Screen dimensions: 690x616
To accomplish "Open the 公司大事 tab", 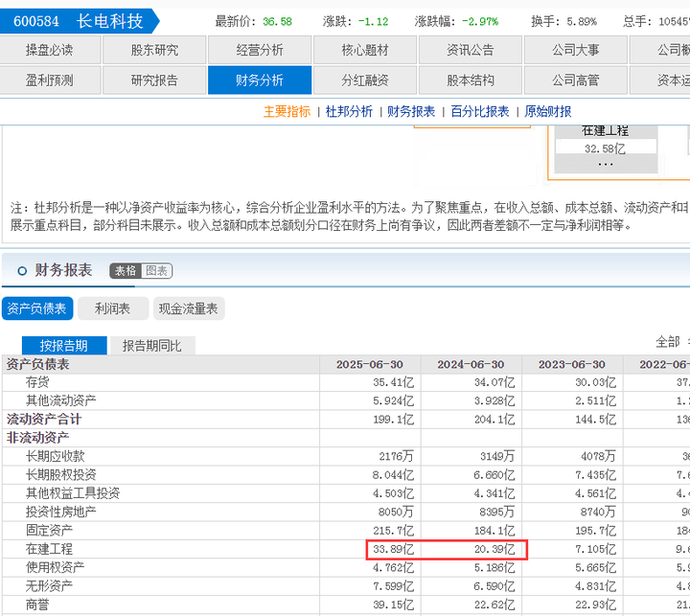I will [576, 50].
